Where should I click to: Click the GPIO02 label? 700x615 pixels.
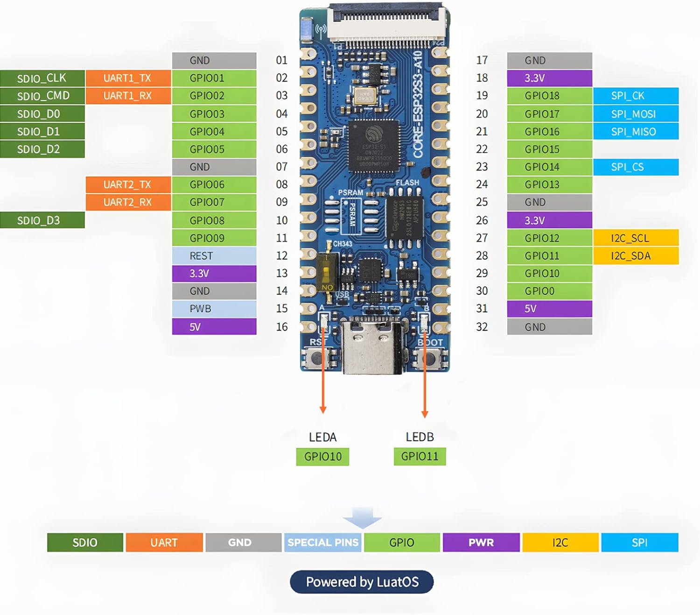pyautogui.click(x=214, y=96)
